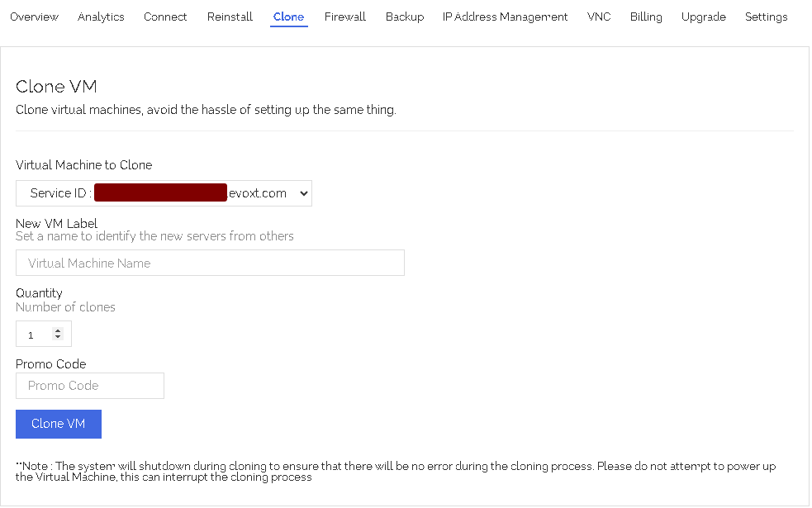Screen dimensions: 812x508
Task: Open IP Address Management tab
Action: 505,17
